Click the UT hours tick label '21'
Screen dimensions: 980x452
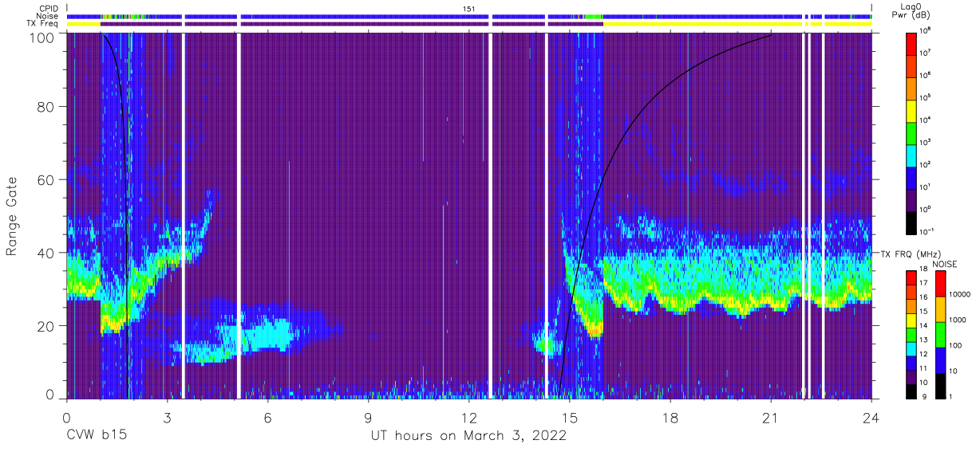click(771, 417)
